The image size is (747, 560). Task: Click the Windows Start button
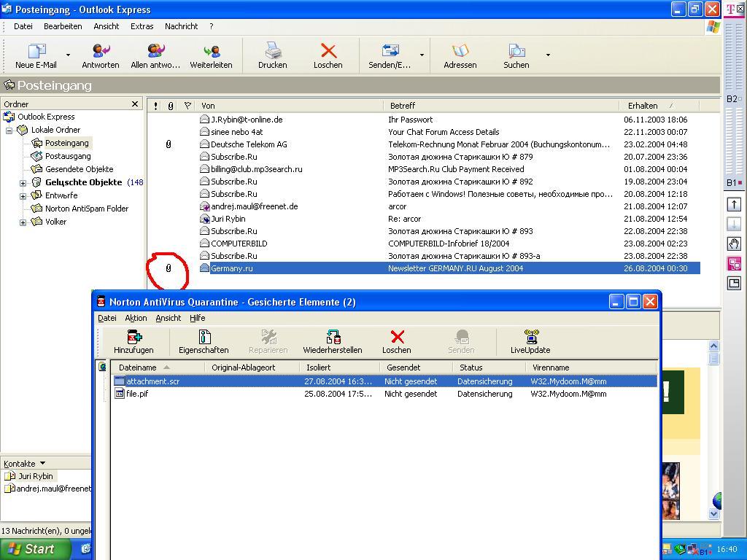coord(35,549)
